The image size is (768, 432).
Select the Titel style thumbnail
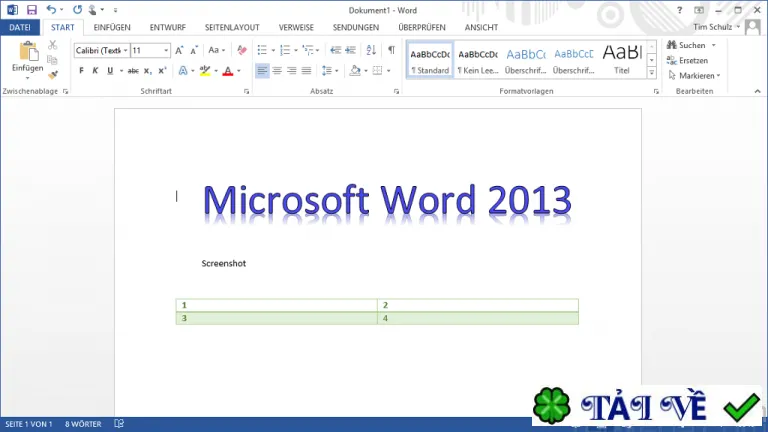(x=622, y=60)
